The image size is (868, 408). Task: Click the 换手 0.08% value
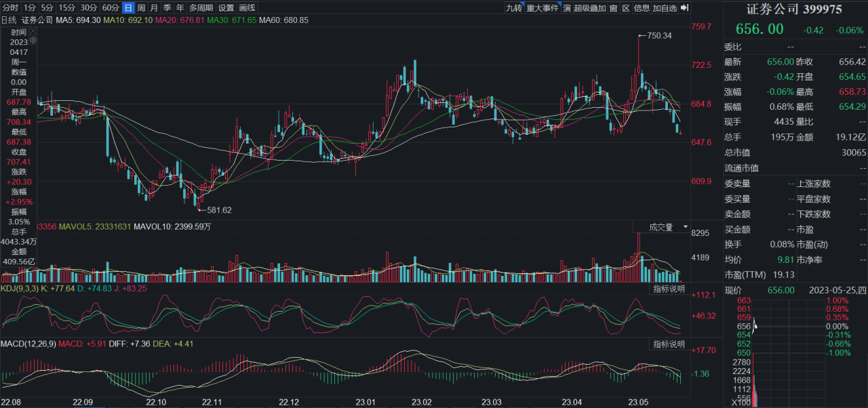[783, 244]
